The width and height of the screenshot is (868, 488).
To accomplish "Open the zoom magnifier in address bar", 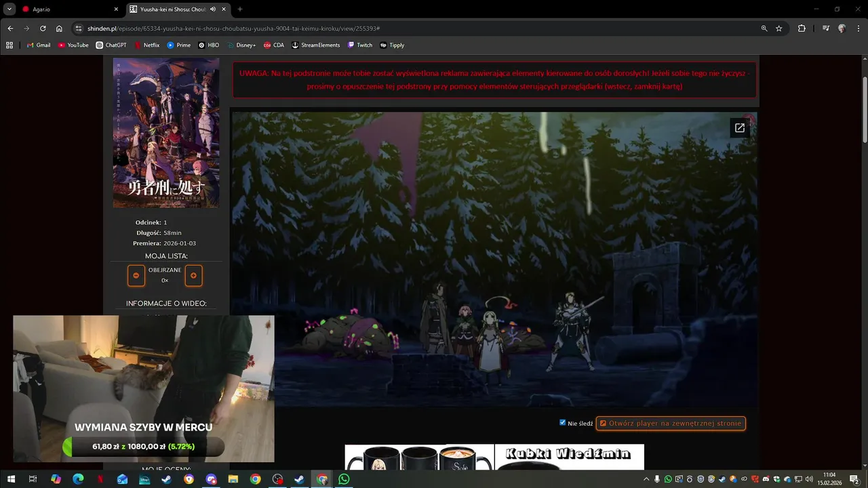I will [764, 28].
